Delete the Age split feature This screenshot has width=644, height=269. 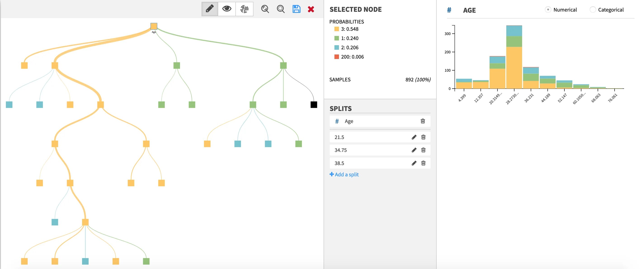click(423, 121)
